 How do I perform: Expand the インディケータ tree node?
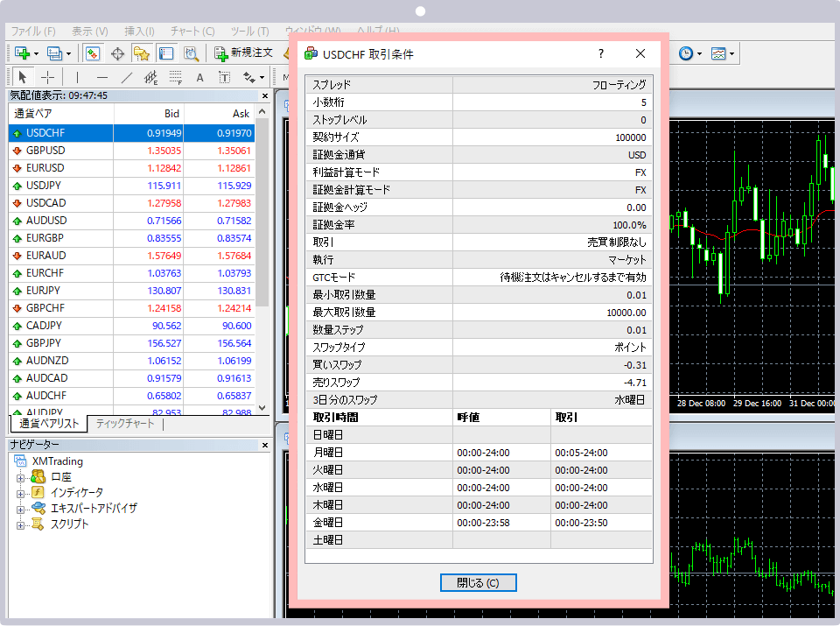point(21,492)
